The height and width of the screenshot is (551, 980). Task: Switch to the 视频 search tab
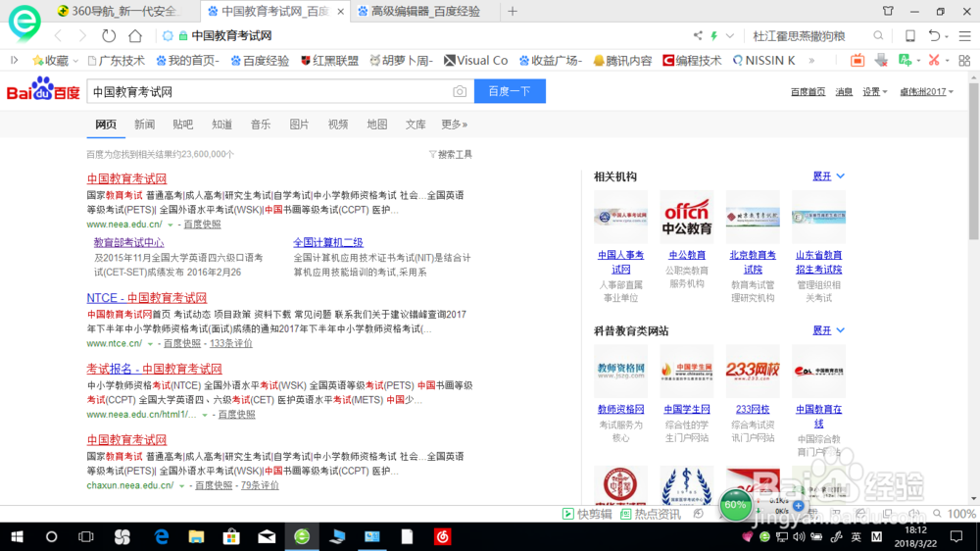(338, 125)
